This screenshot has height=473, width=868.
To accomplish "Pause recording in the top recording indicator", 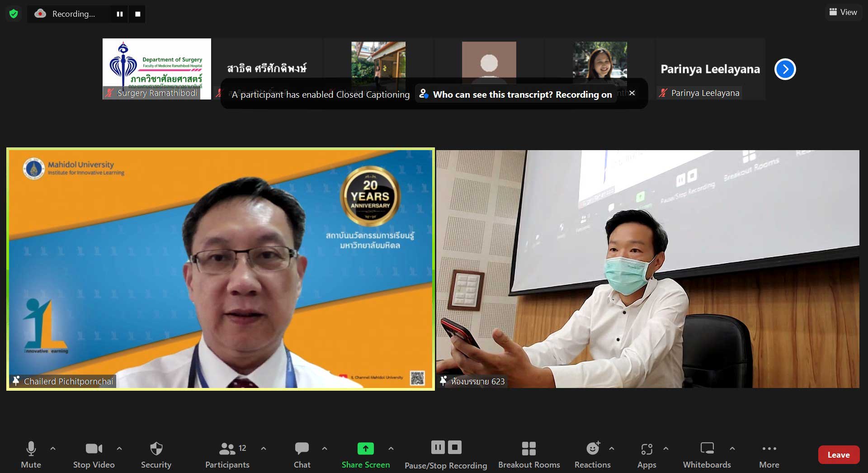I will tap(120, 14).
